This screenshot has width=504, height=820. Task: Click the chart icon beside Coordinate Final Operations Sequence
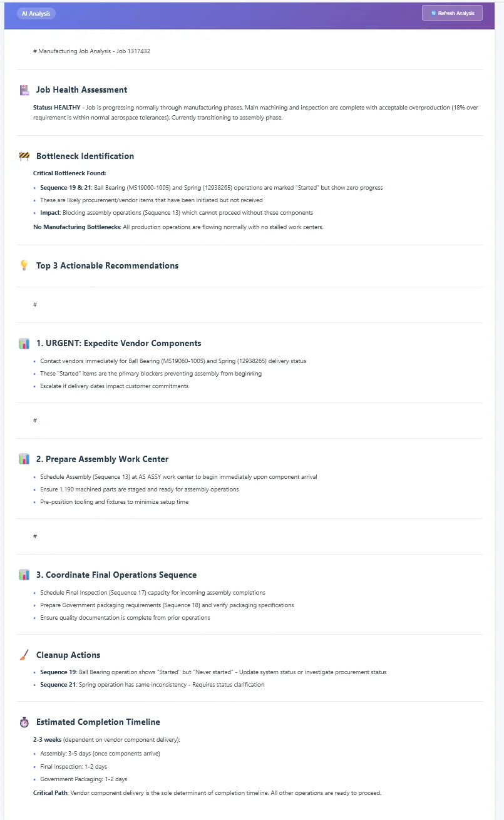coord(24,575)
